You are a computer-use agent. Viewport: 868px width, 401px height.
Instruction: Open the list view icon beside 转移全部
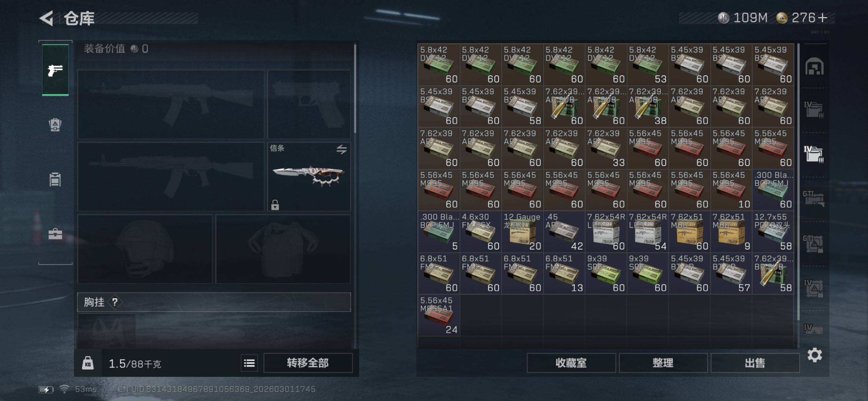[249, 363]
